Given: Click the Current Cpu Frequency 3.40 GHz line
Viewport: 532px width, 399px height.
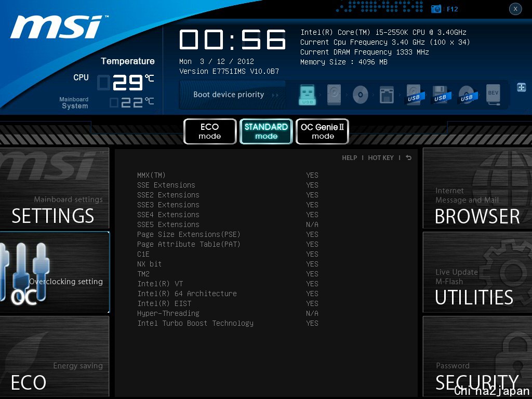Looking at the screenshot, I should [x=385, y=42].
